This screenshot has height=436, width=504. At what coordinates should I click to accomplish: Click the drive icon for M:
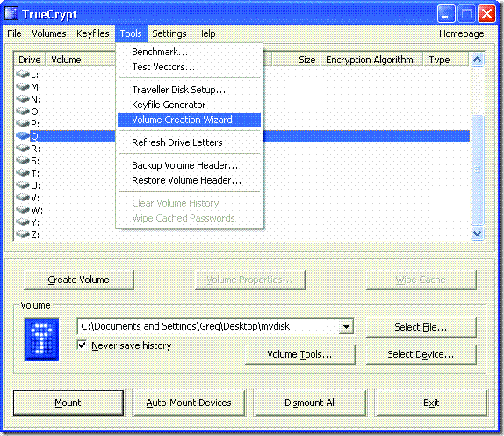[23, 86]
